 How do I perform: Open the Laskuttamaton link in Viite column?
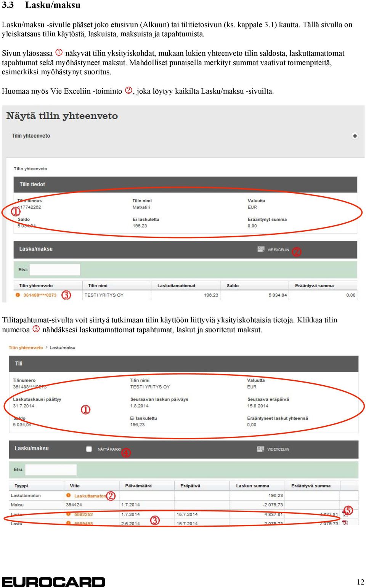(90, 496)
